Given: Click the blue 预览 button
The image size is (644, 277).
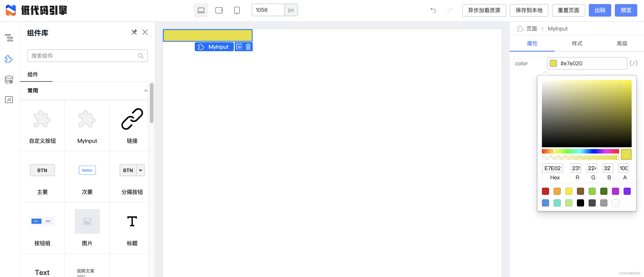Looking at the screenshot, I should pos(626,10).
